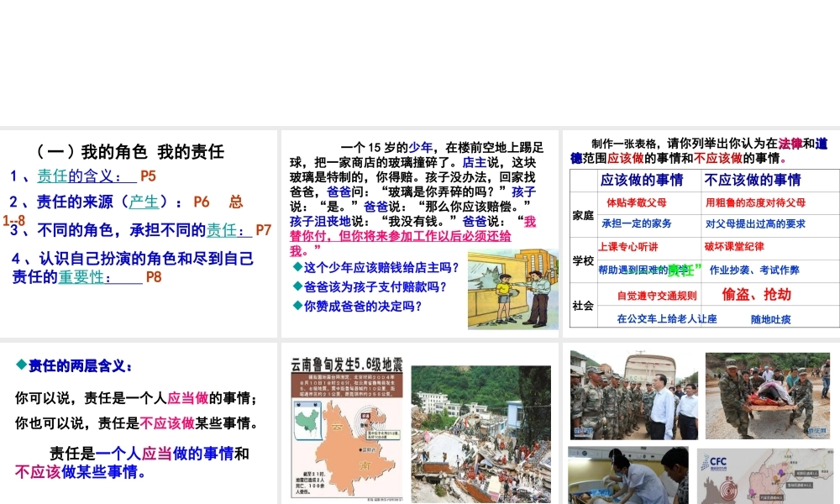Click the line 你也可以说，责任是不应该做某些事情
The height and width of the screenshot is (504, 840).
point(137,423)
